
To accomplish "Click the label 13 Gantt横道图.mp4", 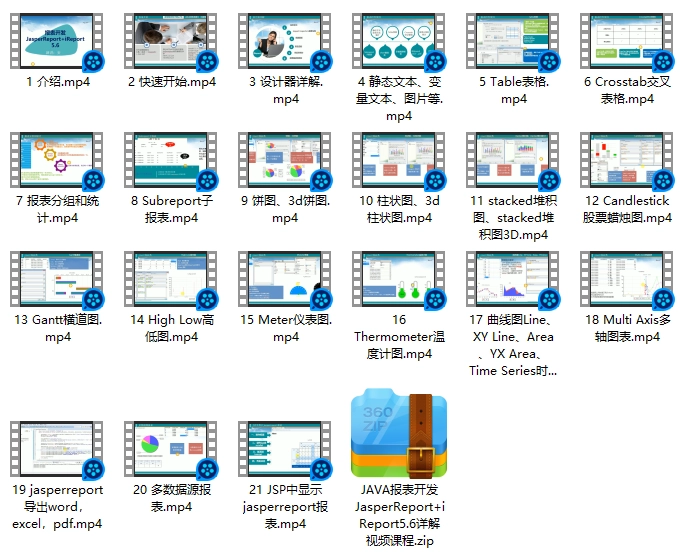I will point(58,328).
